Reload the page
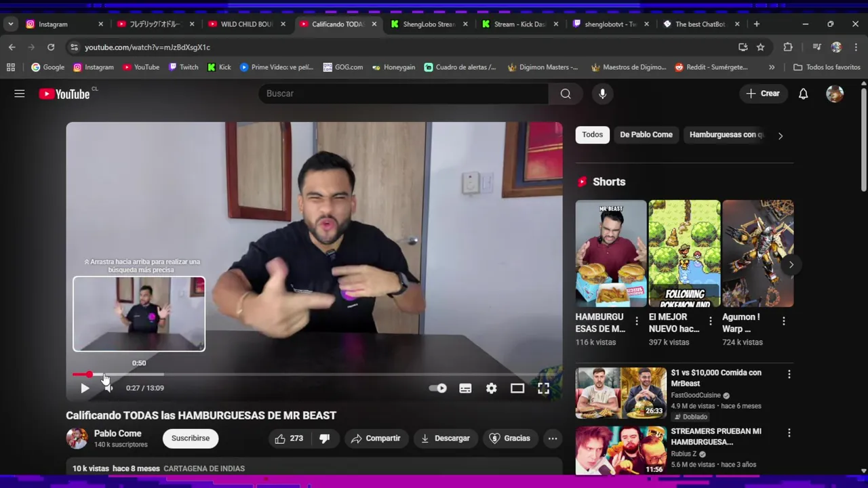The height and width of the screenshot is (488, 868). (x=51, y=47)
